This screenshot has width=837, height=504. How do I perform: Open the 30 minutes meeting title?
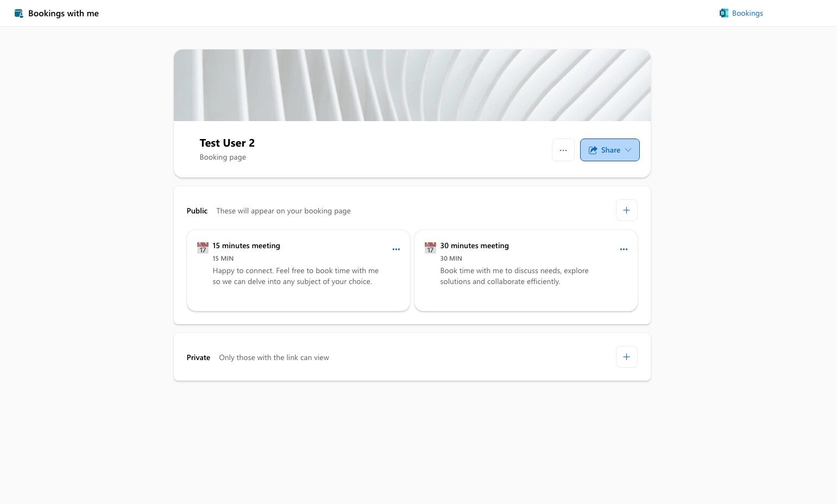(474, 245)
